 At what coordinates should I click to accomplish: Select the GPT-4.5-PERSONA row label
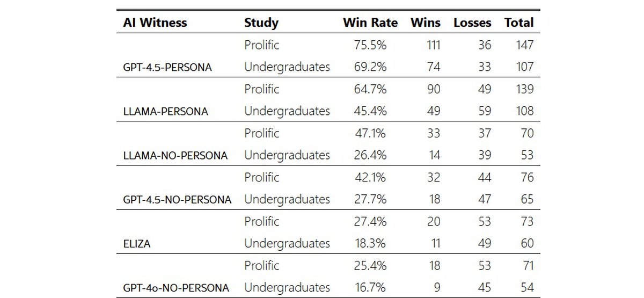tap(167, 68)
